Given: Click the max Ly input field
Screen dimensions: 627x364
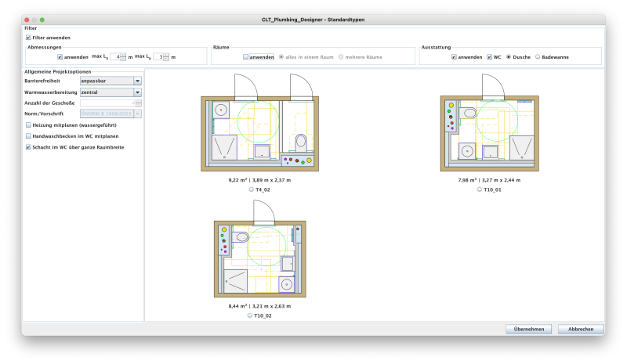Looking at the screenshot, I should pyautogui.click(x=158, y=57).
